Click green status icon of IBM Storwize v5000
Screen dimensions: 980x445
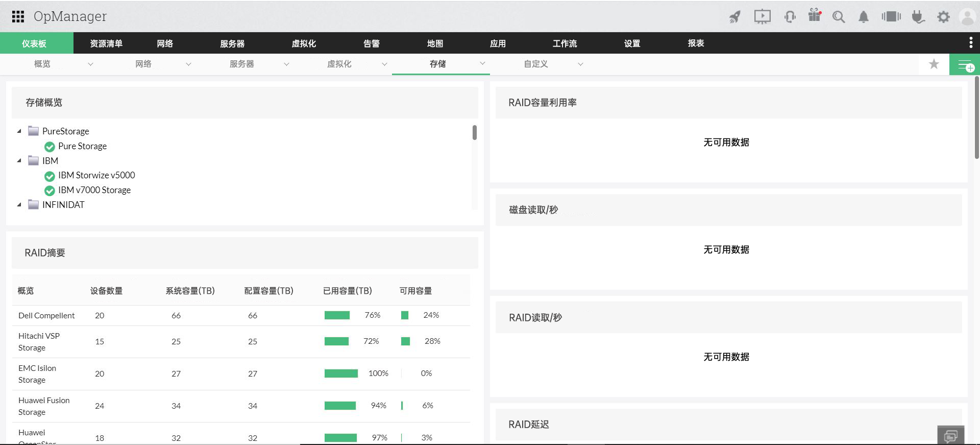click(50, 176)
